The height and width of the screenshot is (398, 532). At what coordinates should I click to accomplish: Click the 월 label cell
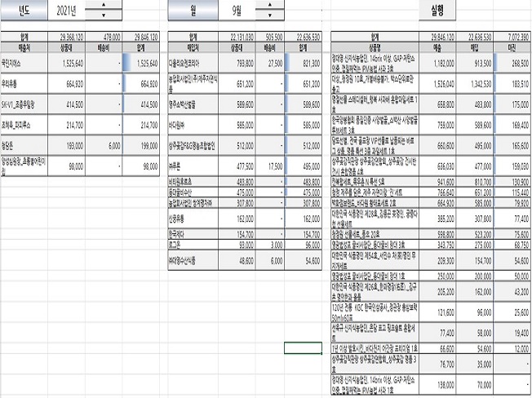click(x=193, y=10)
